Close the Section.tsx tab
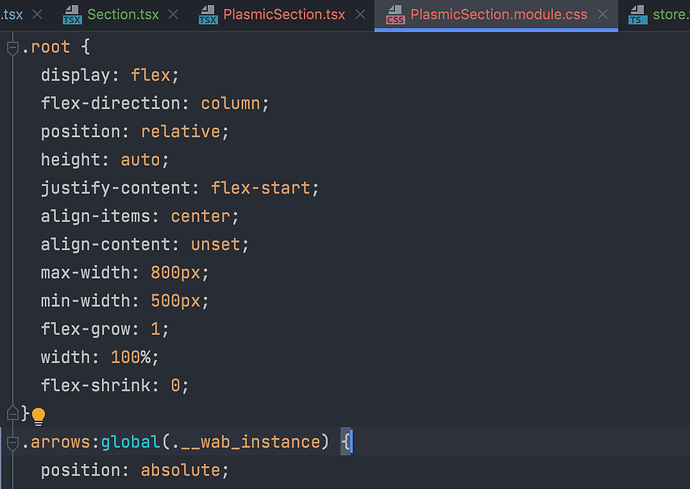The image size is (690, 489). [x=173, y=16]
